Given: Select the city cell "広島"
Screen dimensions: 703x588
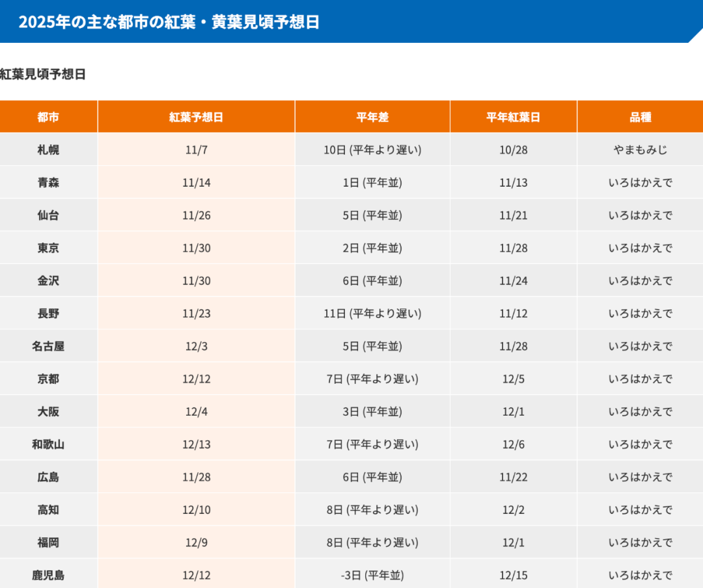Looking at the screenshot, I should (48, 477).
